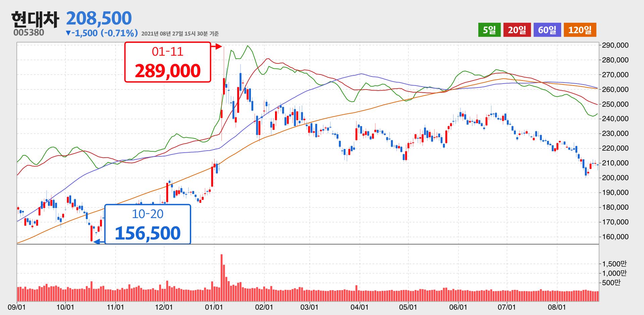Click the 220,000 price axis label
644x315 pixels.
click(615, 148)
